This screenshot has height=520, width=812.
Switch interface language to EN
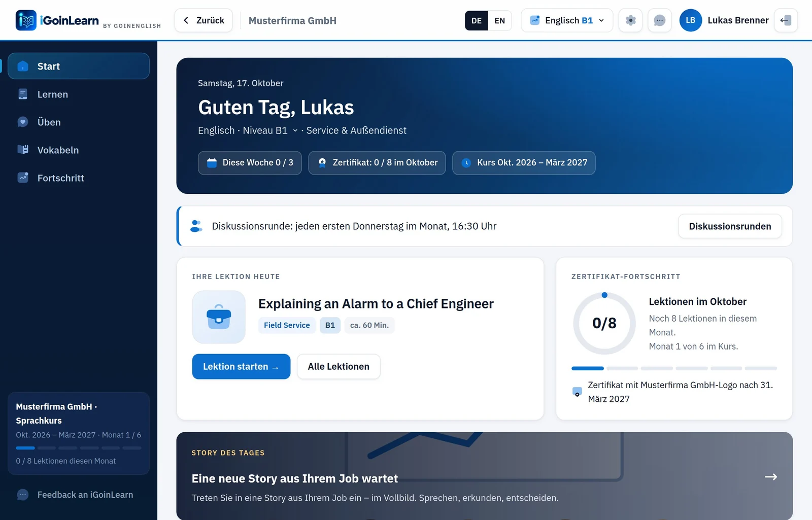(499, 21)
